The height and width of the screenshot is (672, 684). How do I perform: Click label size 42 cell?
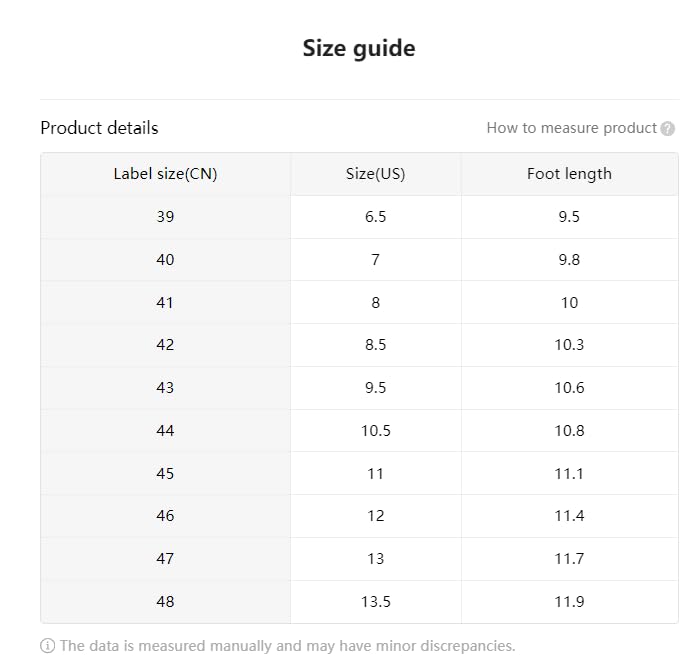point(165,345)
